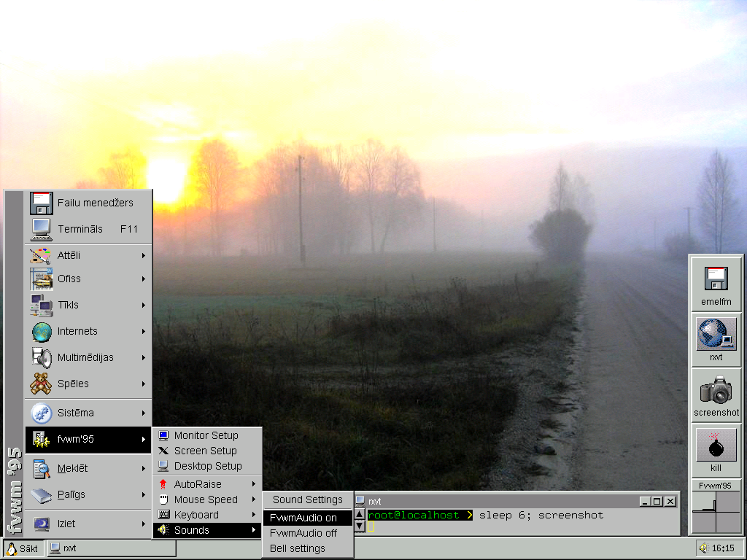747x560 pixels.
Task: Expand the Spēles submenu arrow
Action: (144, 384)
